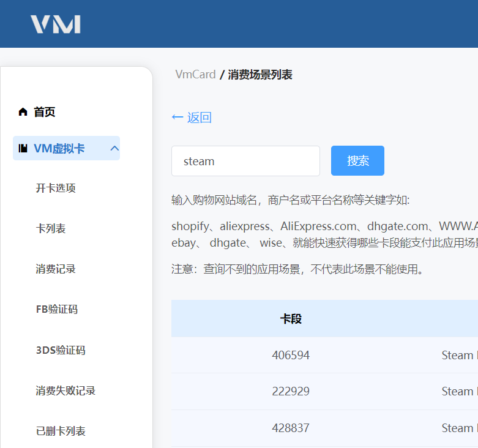Select the row with card segment 406594
The height and width of the screenshot is (448, 478).
click(x=291, y=355)
